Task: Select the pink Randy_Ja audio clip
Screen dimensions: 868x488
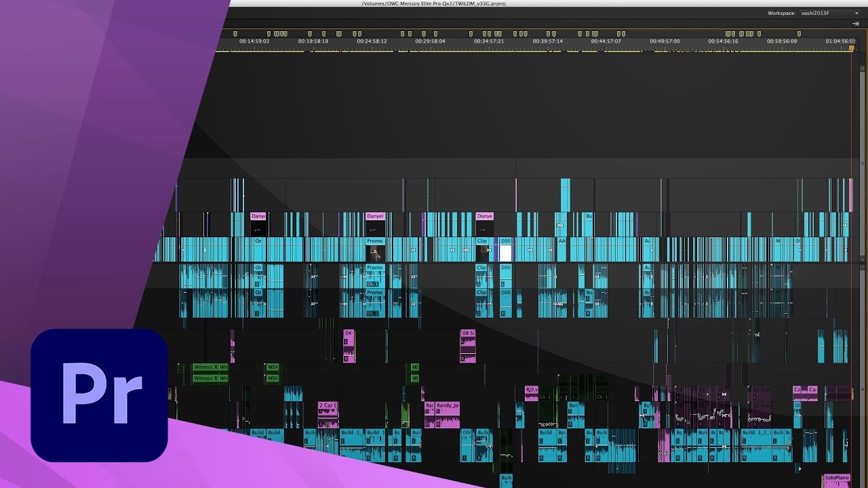Action: (448, 415)
